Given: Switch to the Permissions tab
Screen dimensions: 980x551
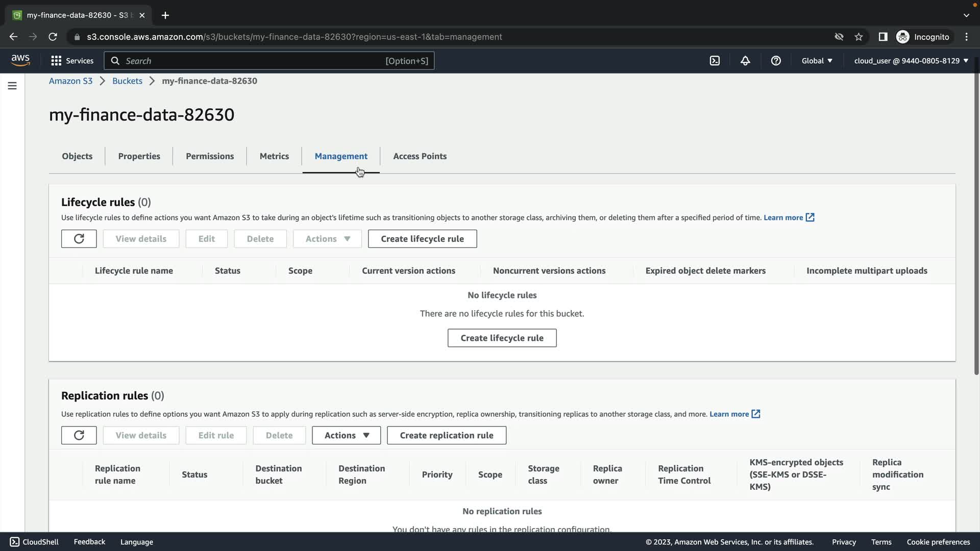Looking at the screenshot, I should pos(210,156).
